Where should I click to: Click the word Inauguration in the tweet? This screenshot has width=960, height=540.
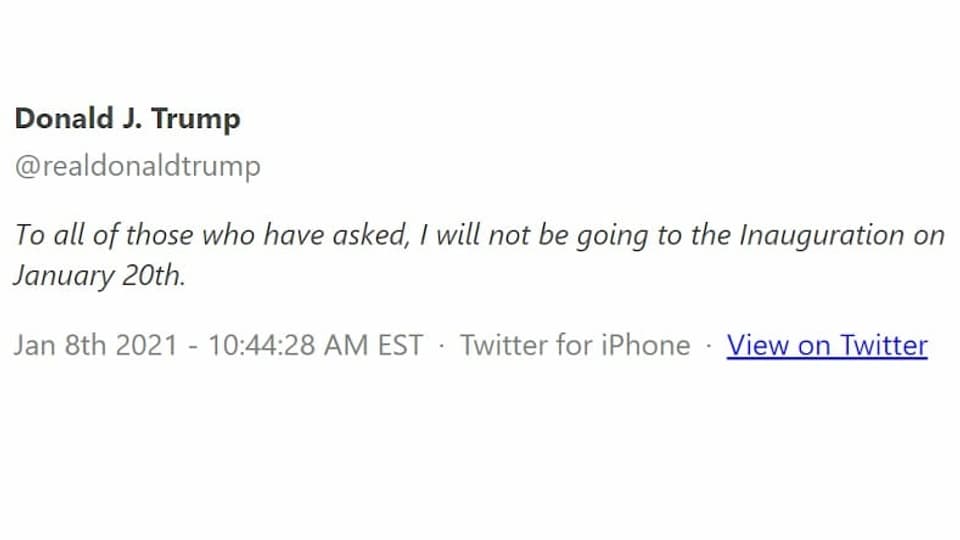pos(822,236)
